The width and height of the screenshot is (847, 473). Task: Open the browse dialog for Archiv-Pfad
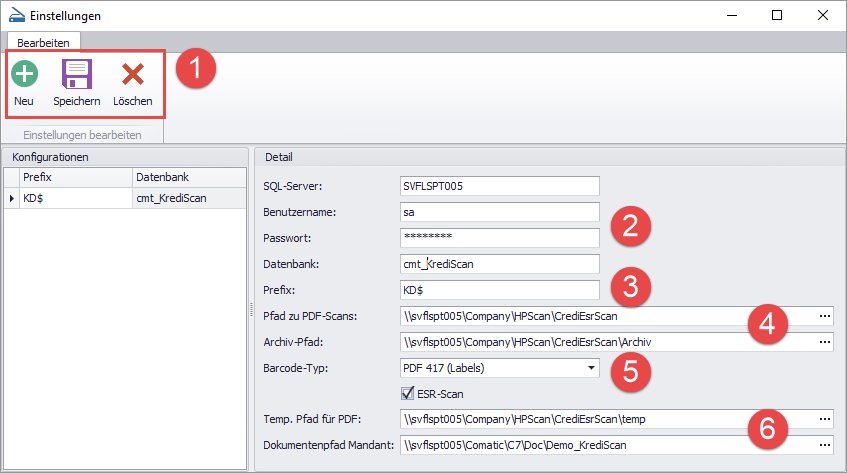824,342
